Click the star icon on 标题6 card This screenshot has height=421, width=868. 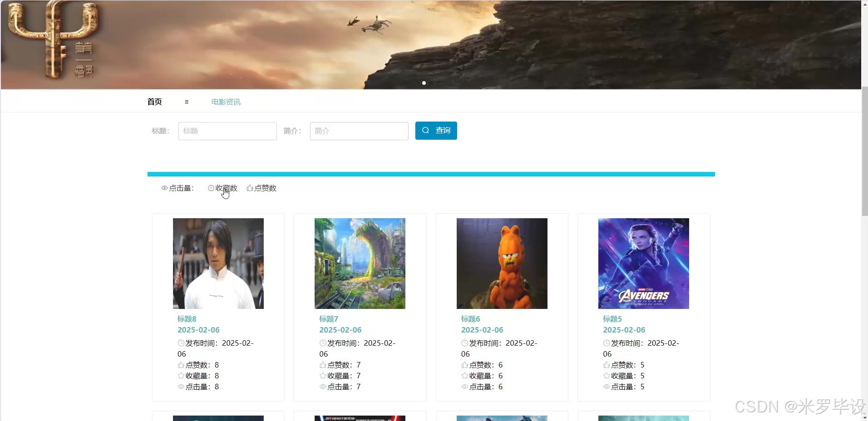pos(465,376)
